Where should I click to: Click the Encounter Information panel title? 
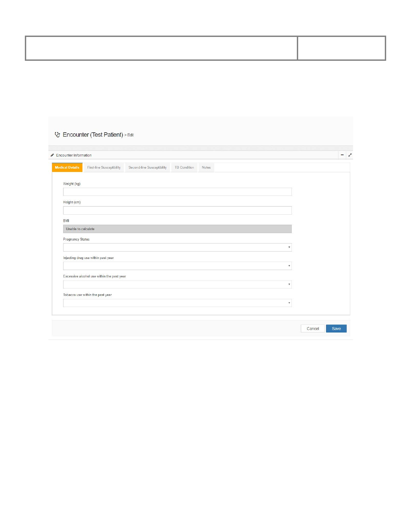pyautogui.click(x=74, y=155)
